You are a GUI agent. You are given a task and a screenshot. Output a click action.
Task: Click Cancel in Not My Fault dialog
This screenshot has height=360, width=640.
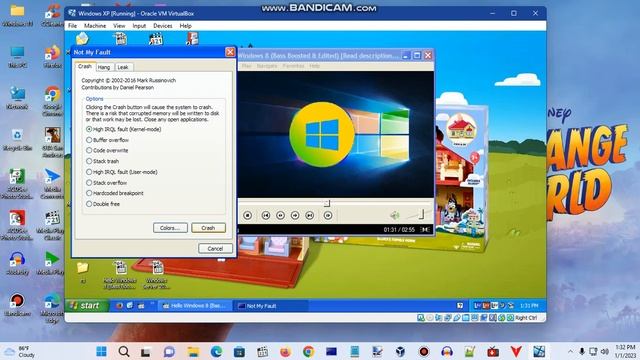pos(215,248)
